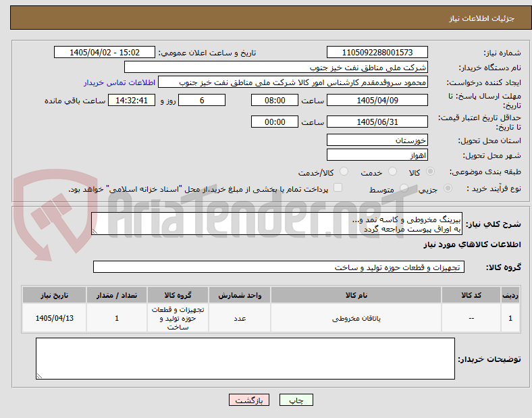Click the گروه کالا field
Viewport: 532px width, 418px height.
pyautogui.click(x=279, y=267)
